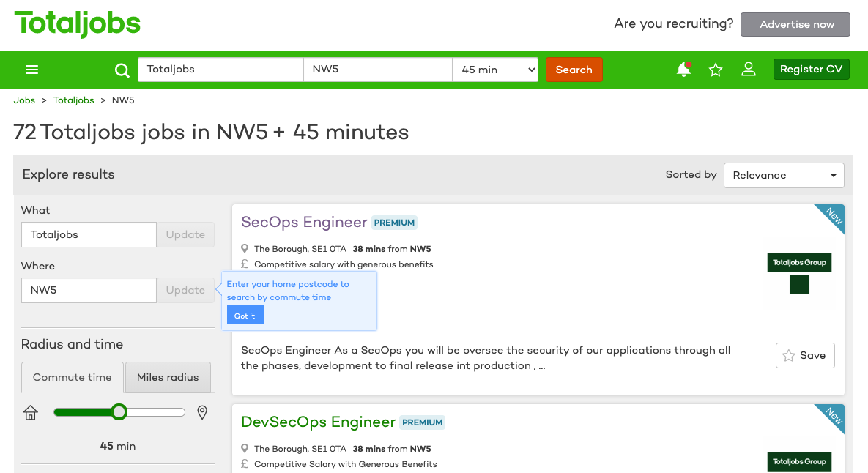Click the Totaljobs logo

tap(77, 23)
